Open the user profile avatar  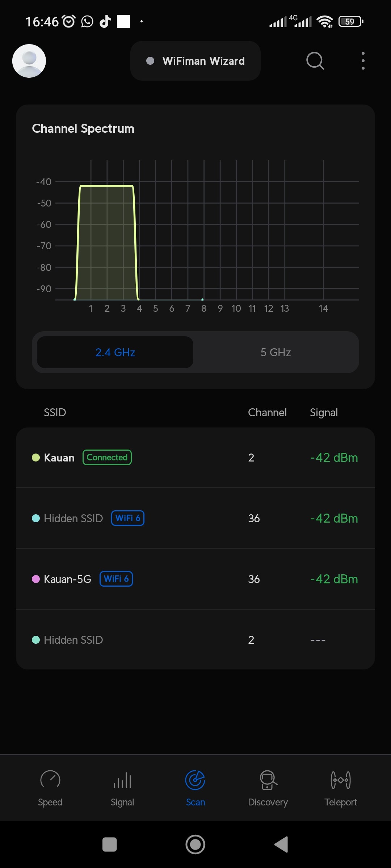click(29, 61)
